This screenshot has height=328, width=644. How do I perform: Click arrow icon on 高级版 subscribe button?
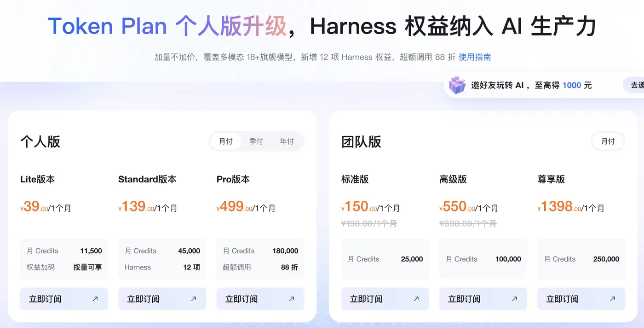click(x=514, y=299)
